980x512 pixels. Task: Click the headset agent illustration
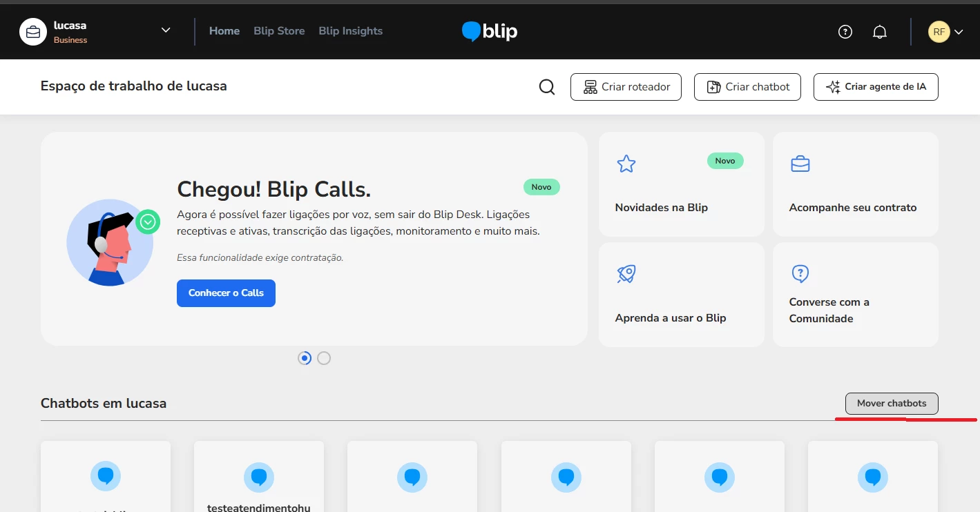tap(113, 242)
